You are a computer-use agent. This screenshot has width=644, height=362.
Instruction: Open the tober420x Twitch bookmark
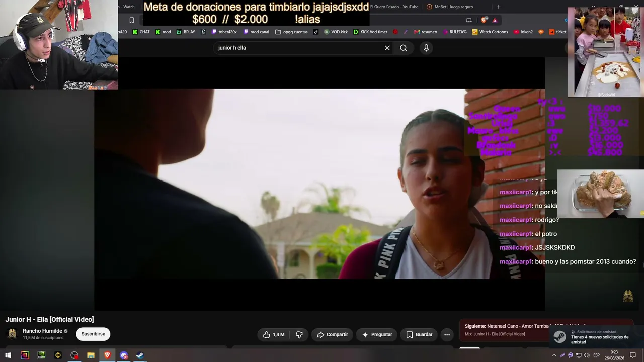pos(224,32)
